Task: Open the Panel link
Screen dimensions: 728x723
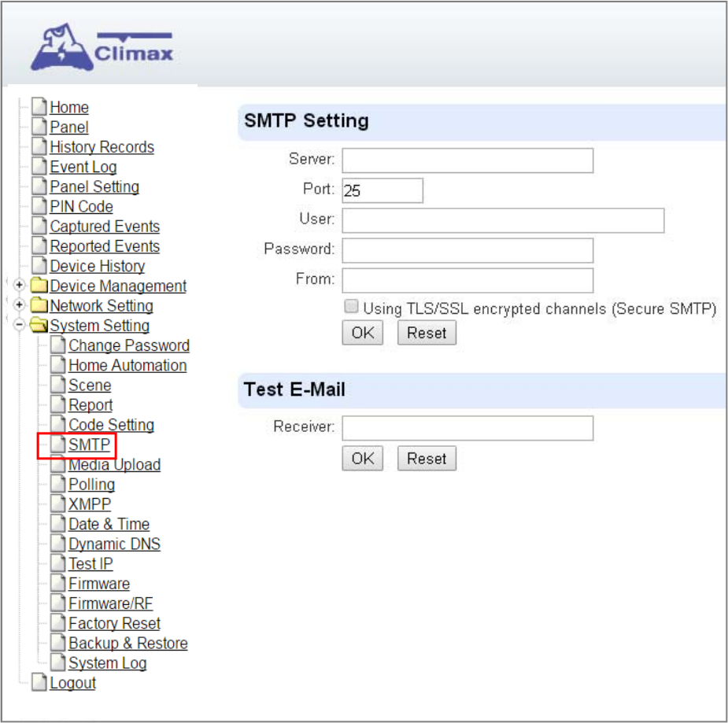Action: [69, 127]
